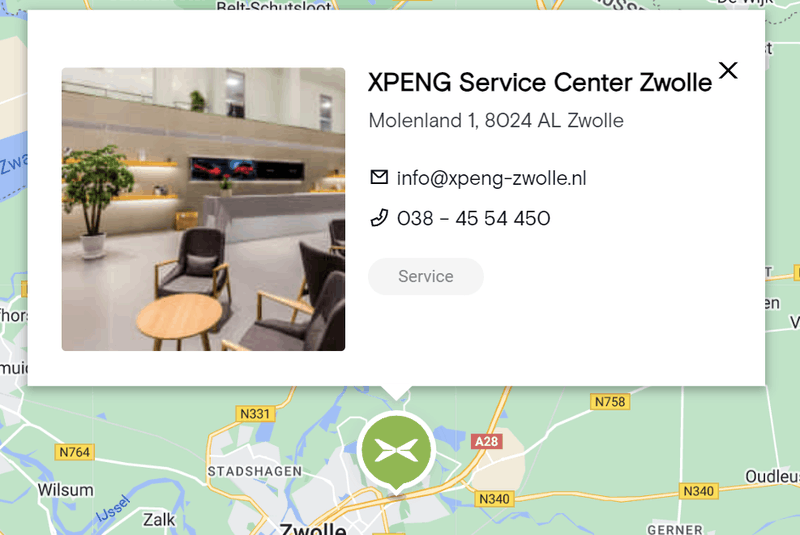This screenshot has width=800, height=535.
Task: Close the XPENG Service Center Zwolle popup
Action: click(728, 70)
